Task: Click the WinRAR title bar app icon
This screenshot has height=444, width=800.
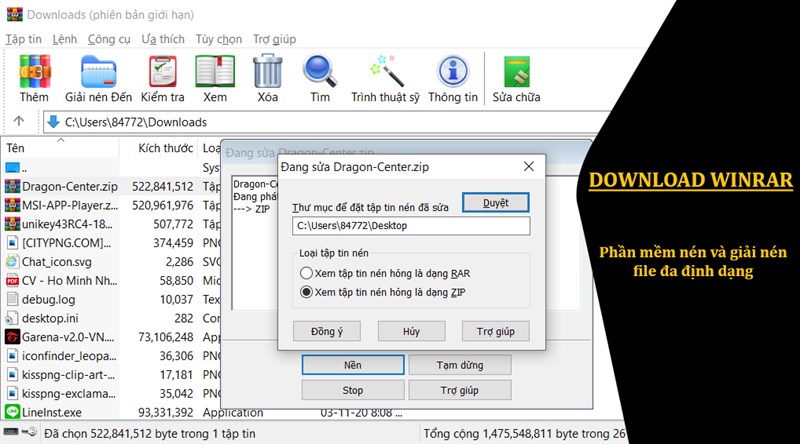Action: (x=15, y=14)
